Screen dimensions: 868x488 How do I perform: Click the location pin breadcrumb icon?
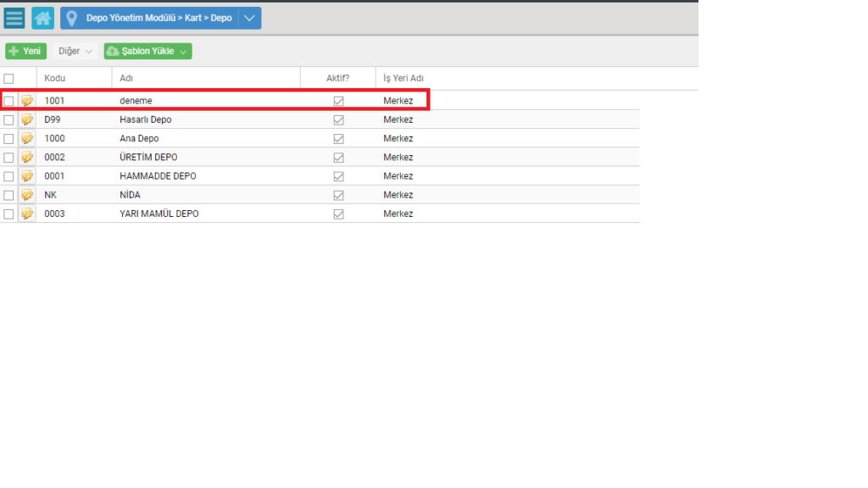pyautogui.click(x=71, y=19)
